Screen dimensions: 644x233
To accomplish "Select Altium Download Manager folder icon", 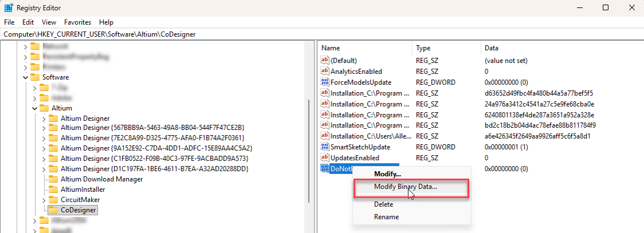I will (x=53, y=179).
